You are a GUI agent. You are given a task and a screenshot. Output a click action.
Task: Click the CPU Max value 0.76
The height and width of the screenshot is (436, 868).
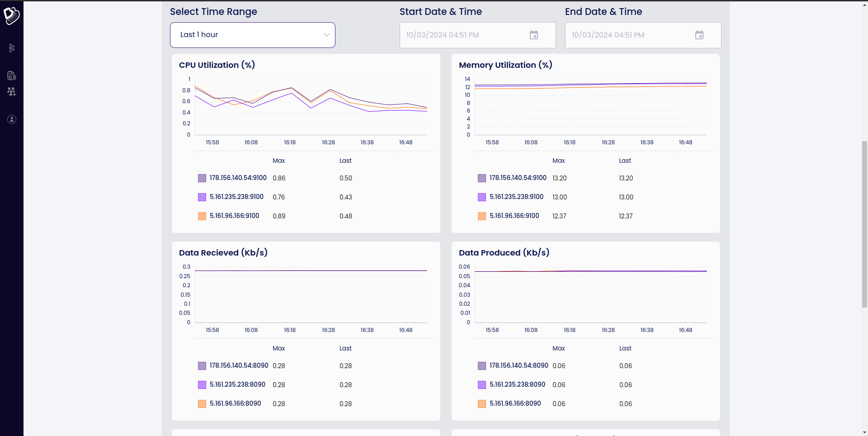[x=279, y=197]
